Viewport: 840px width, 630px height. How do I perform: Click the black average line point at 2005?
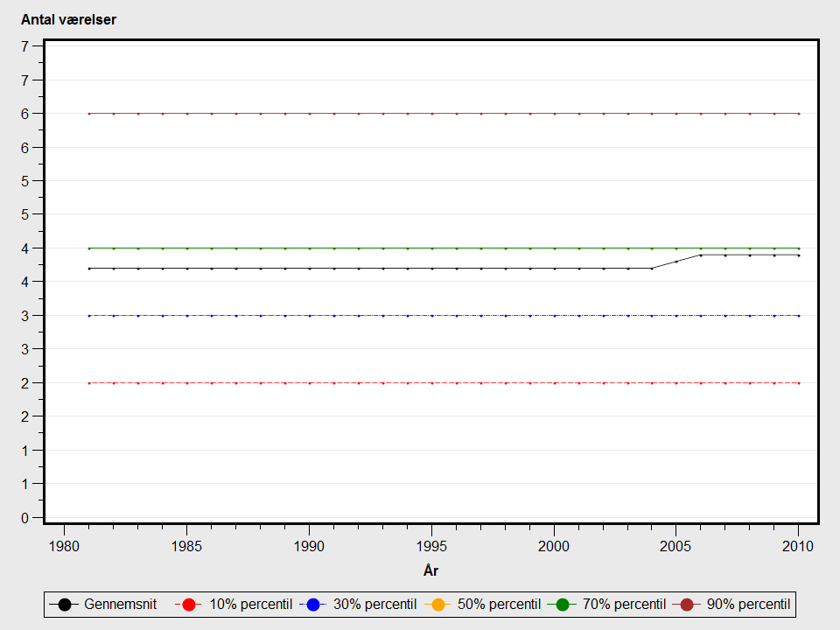(676, 262)
